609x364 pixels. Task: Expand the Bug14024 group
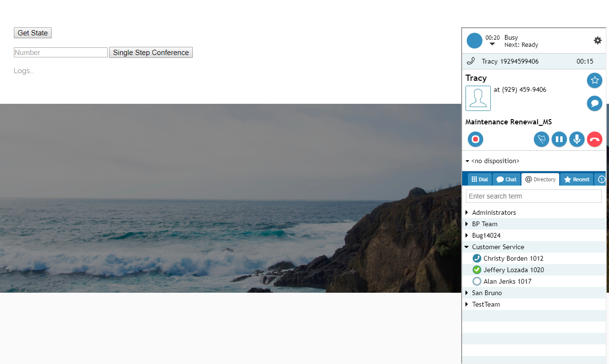(x=534, y=235)
